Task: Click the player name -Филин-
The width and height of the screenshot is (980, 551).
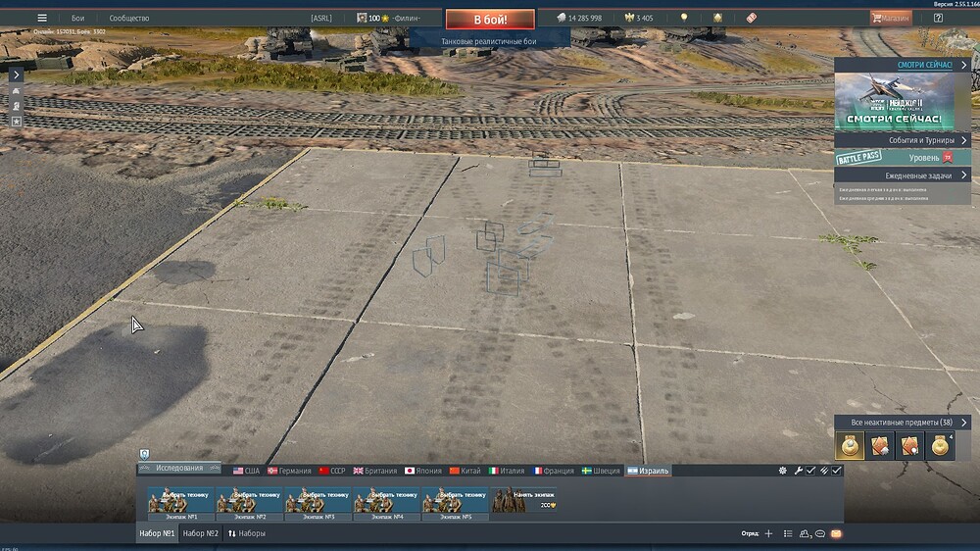Action: point(406,18)
